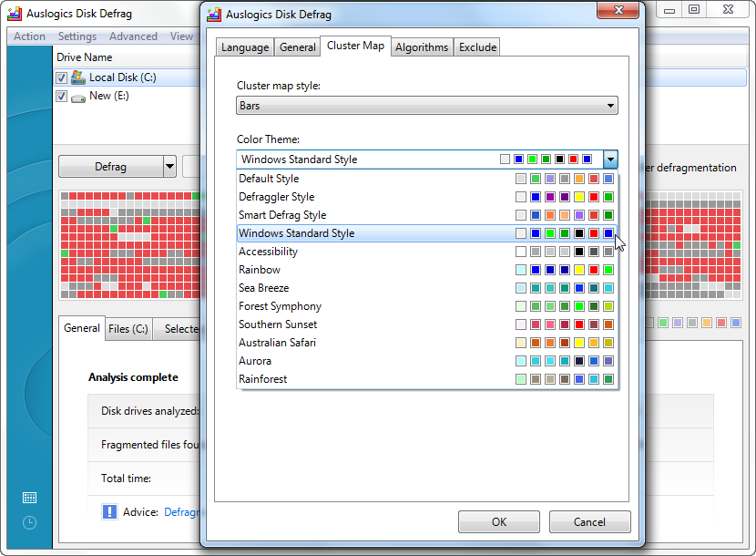This screenshot has width=756, height=556.
Task: Click Cancel in settings dialog
Action: tap(589, 521)
